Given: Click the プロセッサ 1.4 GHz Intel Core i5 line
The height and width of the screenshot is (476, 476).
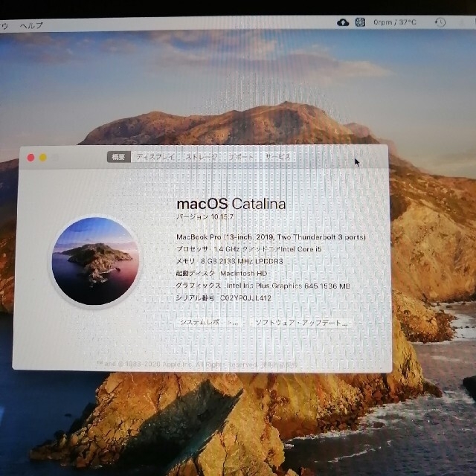Looking at the screenshot, I should pyautogui.click(x=249, y=249).
